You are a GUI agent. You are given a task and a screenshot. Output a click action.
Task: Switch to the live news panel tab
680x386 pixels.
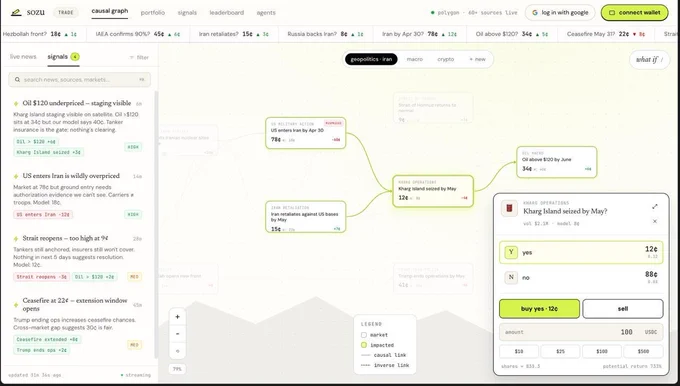point(23,57)
